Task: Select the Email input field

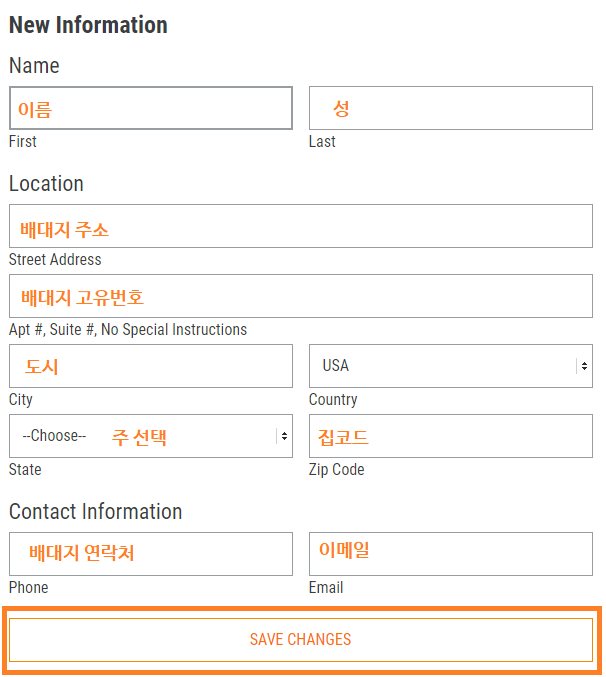Action: pos(451,554)
